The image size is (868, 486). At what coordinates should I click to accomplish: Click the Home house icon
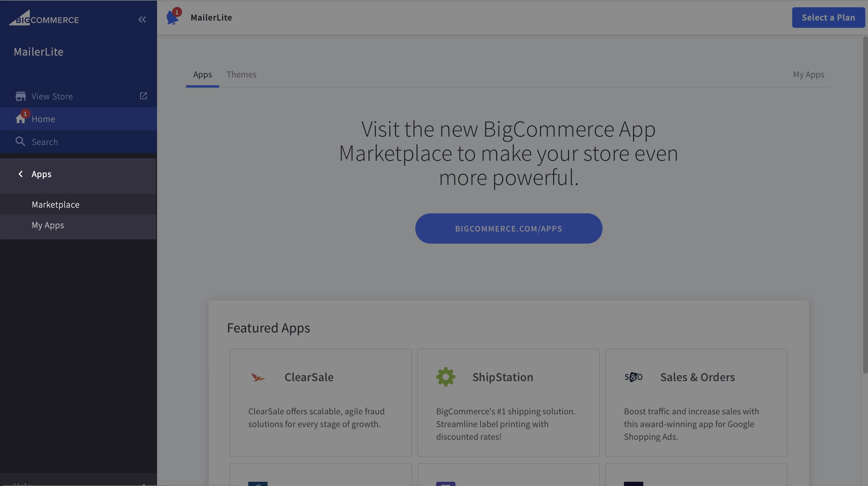20,119
